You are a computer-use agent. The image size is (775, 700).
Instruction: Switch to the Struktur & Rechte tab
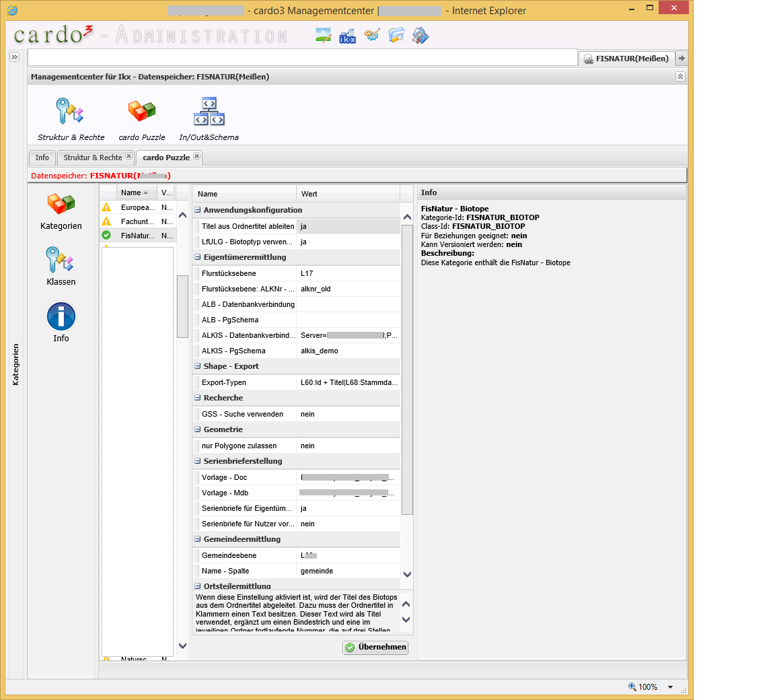coord(93,157)
